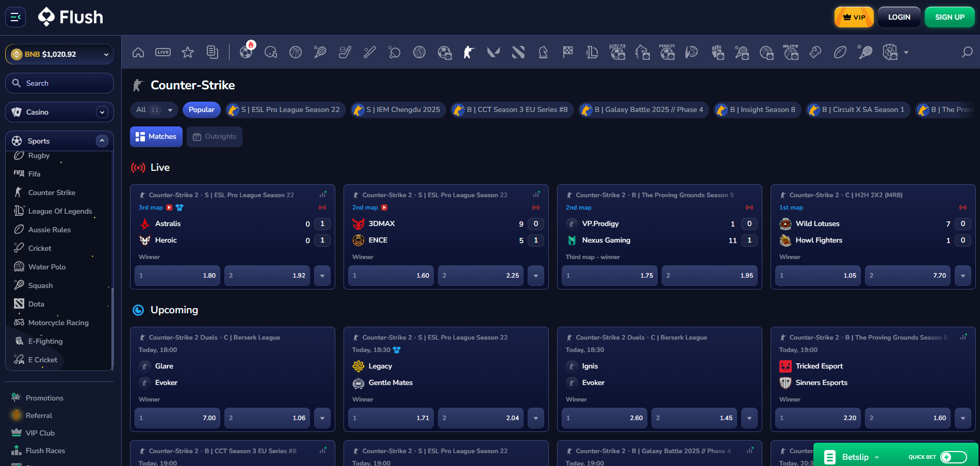Filter by S | ESL Pro League Season 22
The width and height of the screenshot is (980, 466).
[285, 110]
